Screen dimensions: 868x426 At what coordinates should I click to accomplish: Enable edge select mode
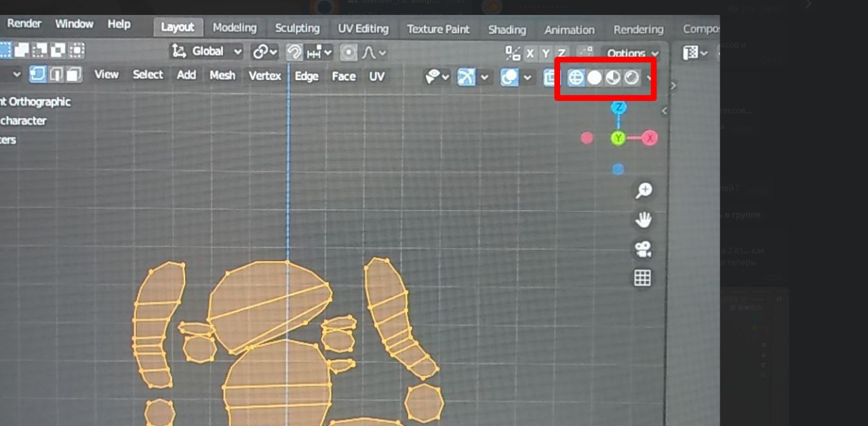pyautogui.click(x=56, y=74)
